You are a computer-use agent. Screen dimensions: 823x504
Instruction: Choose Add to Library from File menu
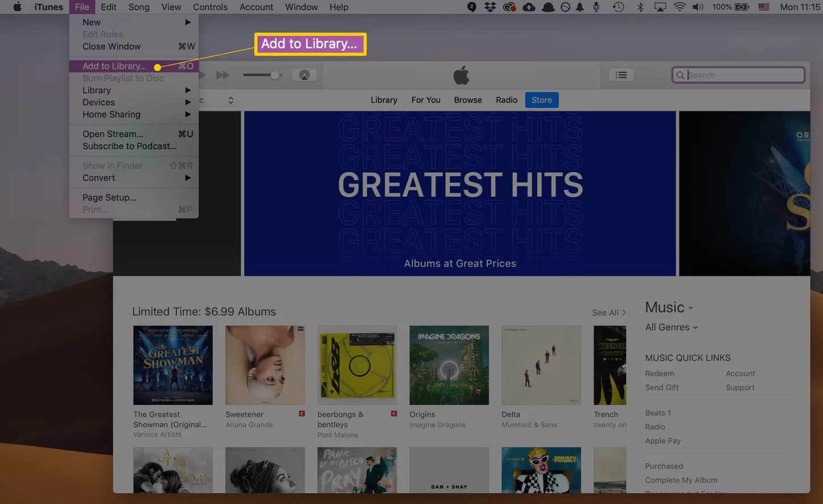[x=114, y=66]
